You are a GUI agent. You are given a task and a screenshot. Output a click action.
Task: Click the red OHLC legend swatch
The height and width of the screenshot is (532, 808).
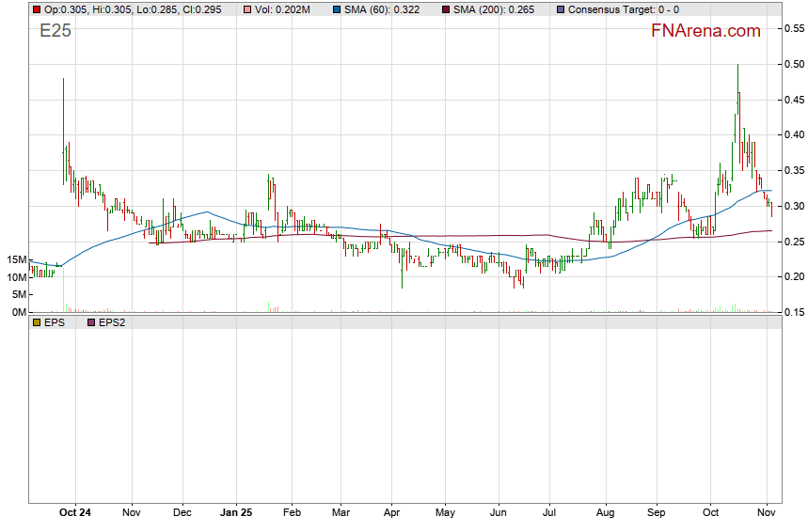pos(36,8)
